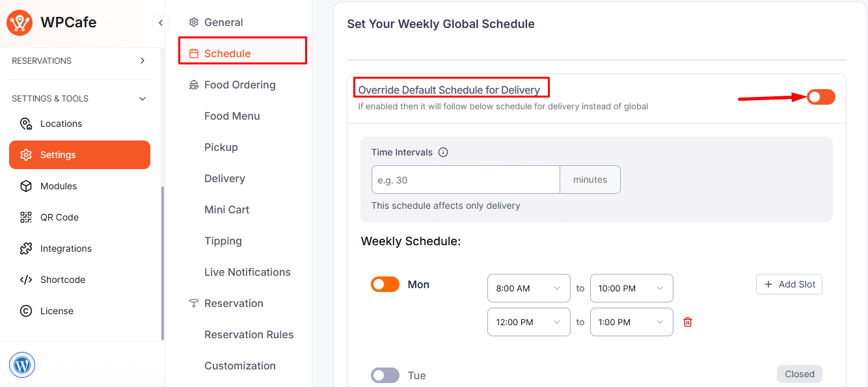Open the Reservation Rules settings tab
868x387 pixels.
point(249,334)
